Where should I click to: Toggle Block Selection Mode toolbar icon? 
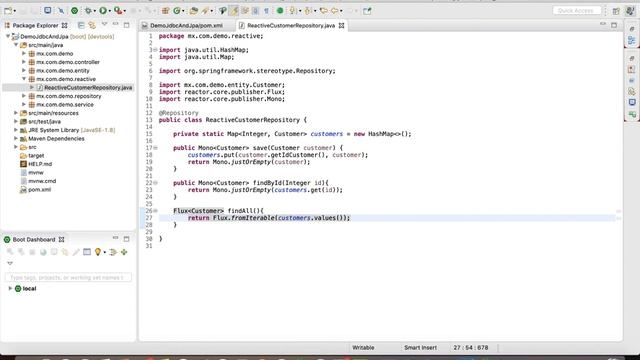256,11
